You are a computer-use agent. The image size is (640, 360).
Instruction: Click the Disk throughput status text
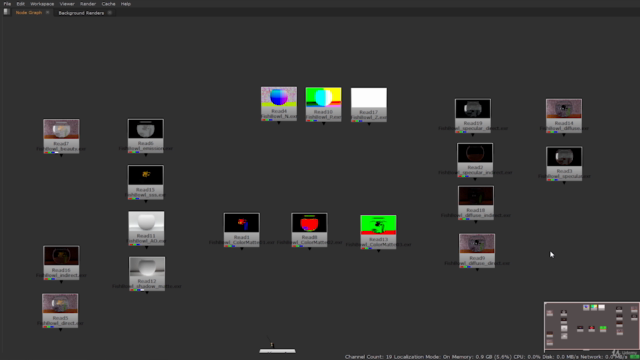click(x=559, y=357)
